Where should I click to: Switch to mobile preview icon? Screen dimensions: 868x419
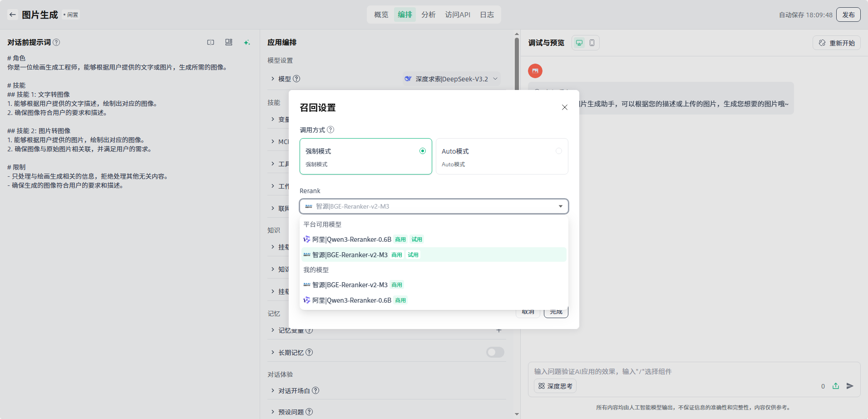tap(592, 43)
